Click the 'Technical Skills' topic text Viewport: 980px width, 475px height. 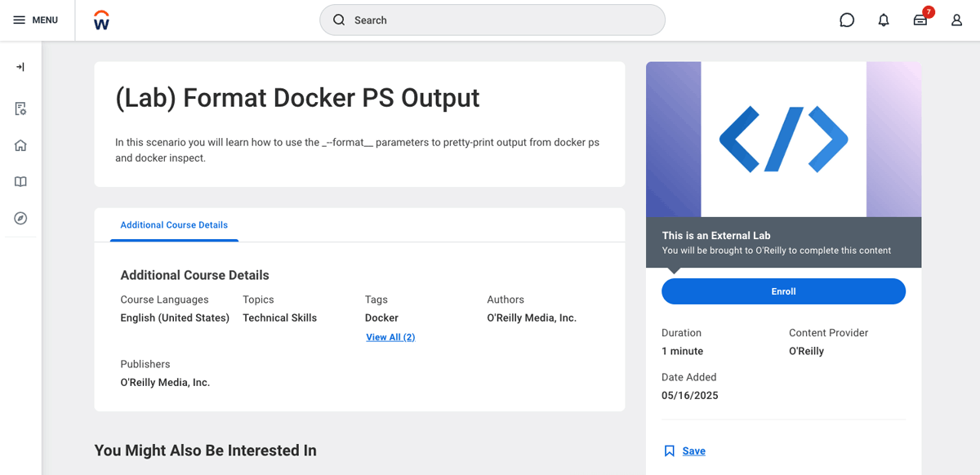[279, 317]
